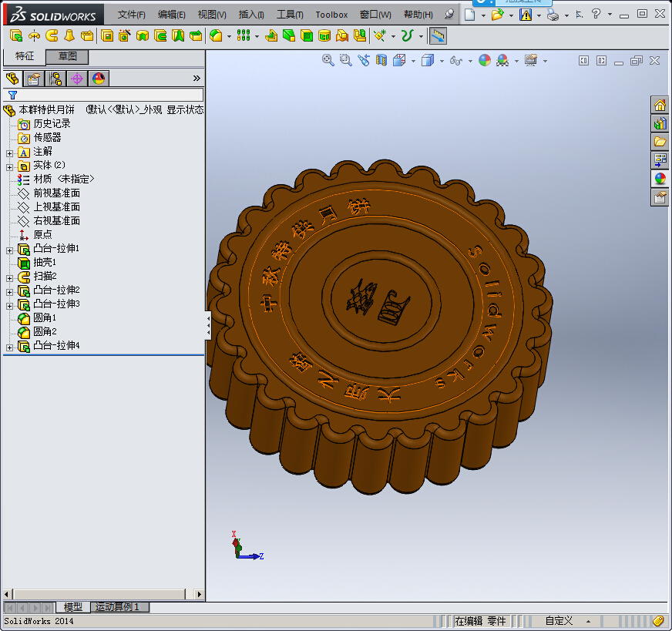Click Apply Scene icon
This screenshot has width=672, height=631.
point(502,60)
